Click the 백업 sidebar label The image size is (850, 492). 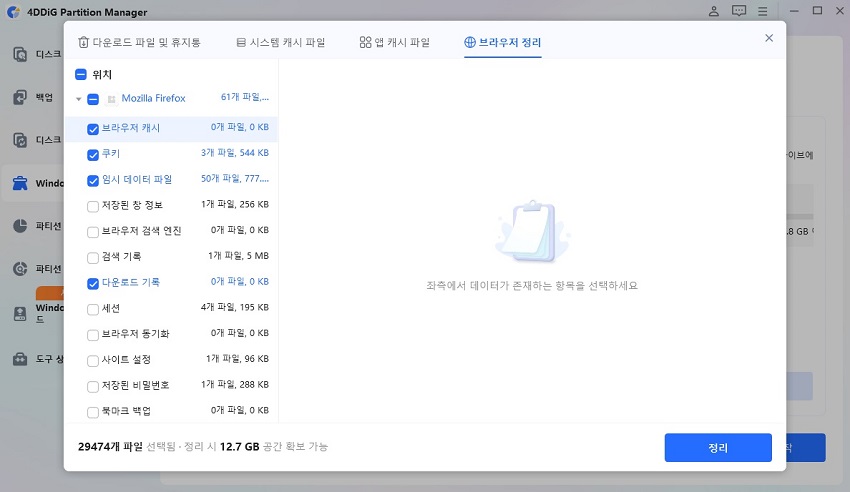coord(44,98)
